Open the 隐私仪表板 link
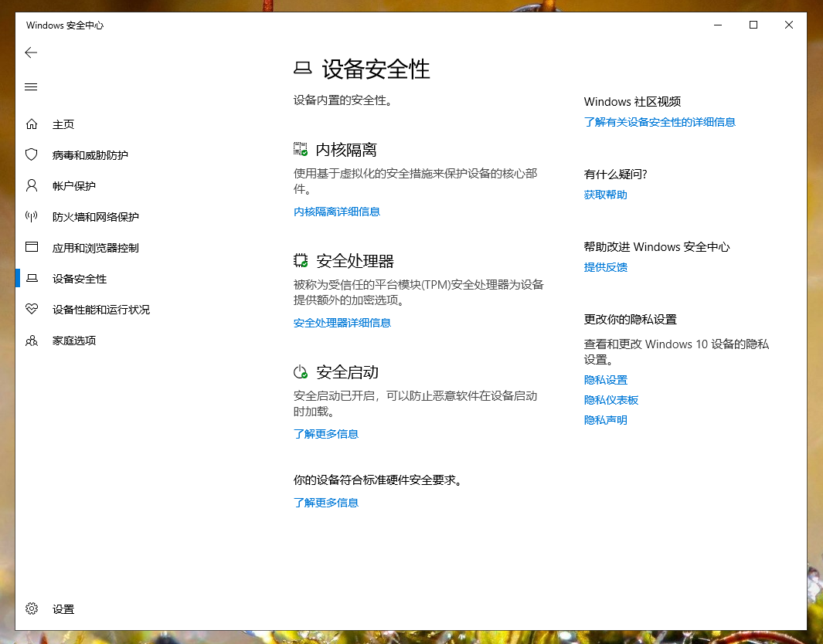Image resolution: width=823 pixels, height=644 pixels. click(x=611, y=400)
